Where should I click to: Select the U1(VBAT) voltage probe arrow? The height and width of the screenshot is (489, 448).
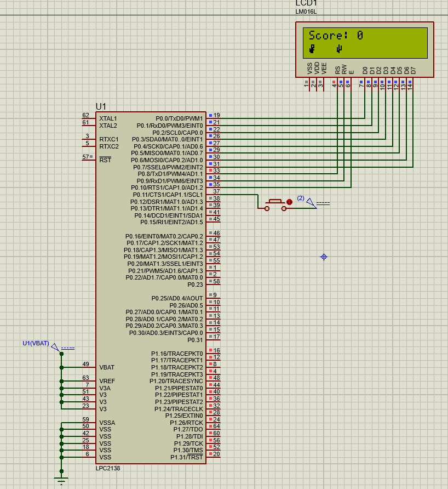(x=56, y=348)
